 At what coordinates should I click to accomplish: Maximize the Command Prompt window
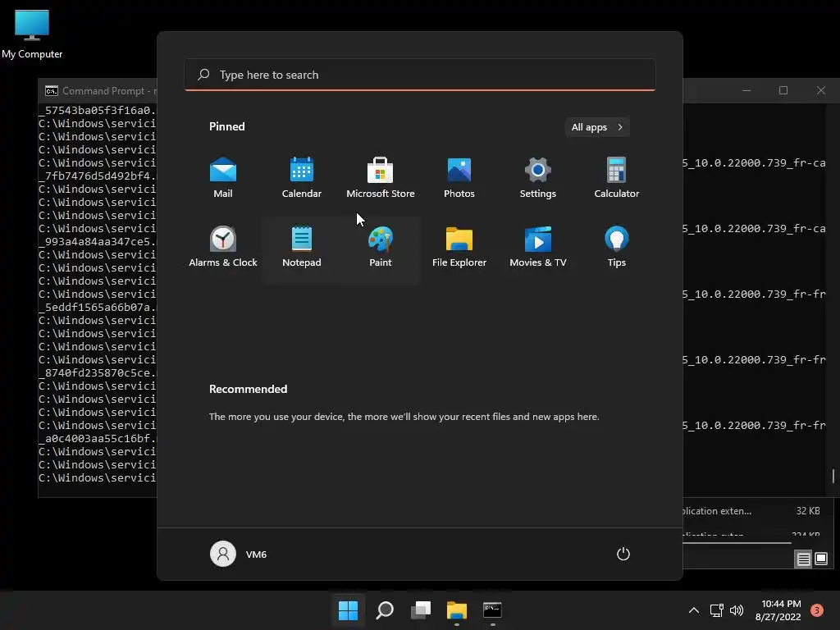point(783,90)
